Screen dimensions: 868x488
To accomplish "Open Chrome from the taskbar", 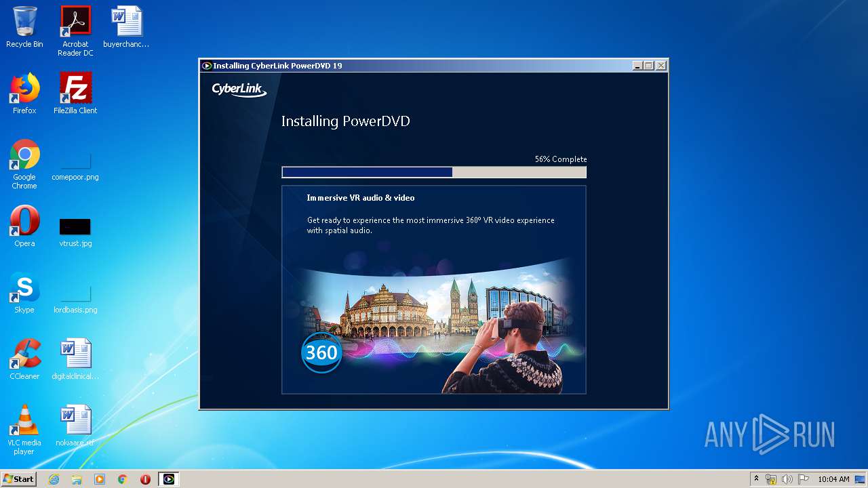I will click(x=123, y=479).
